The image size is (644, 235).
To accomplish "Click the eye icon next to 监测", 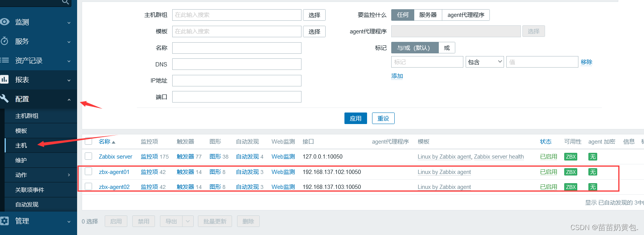I will coord(5,22).
